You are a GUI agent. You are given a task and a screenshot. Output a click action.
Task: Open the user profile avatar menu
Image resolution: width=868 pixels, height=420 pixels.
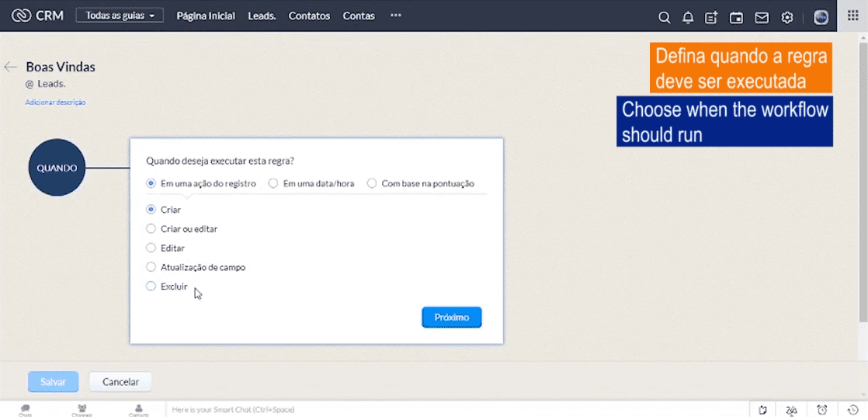[821, 17]
